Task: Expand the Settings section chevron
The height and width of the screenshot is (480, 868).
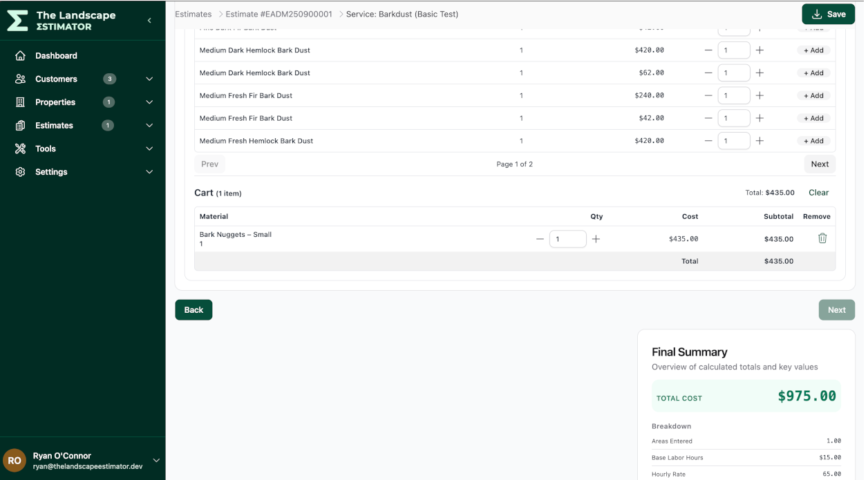Action: [x=149, y=171]
